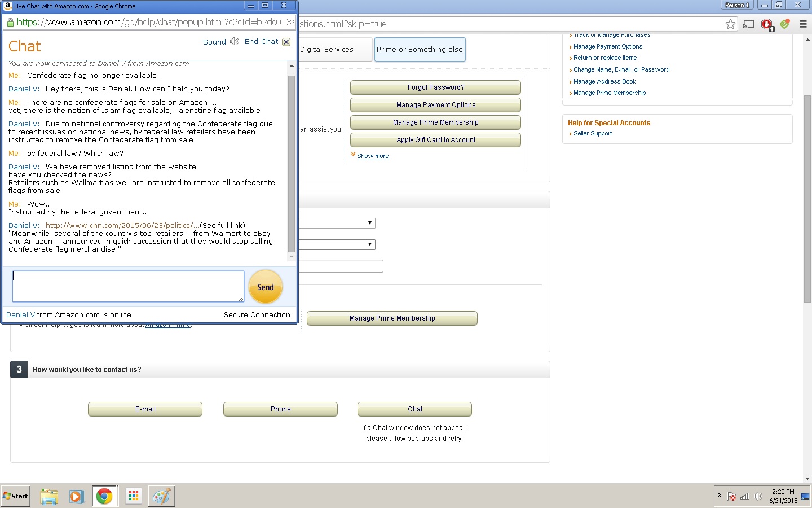The image size is (812, 508).
Task: Click the page scrollbar thumb
Action: [807, 199]
